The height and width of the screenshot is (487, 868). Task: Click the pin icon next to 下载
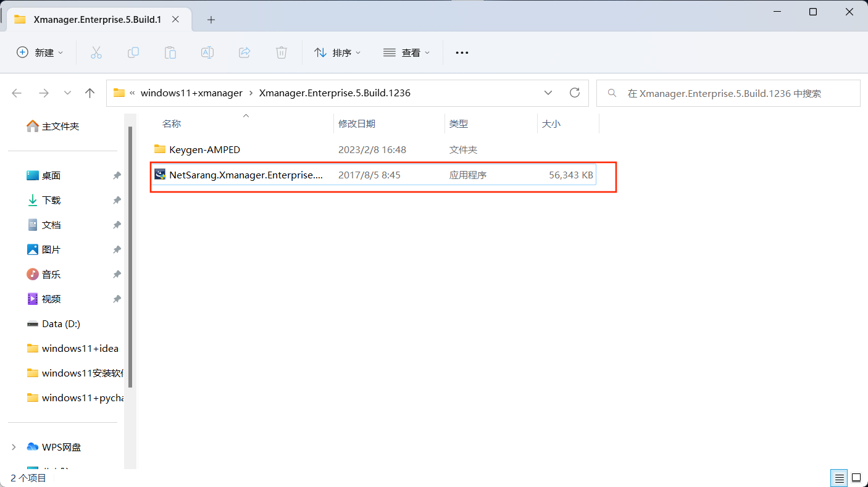[x=117, y=201]
